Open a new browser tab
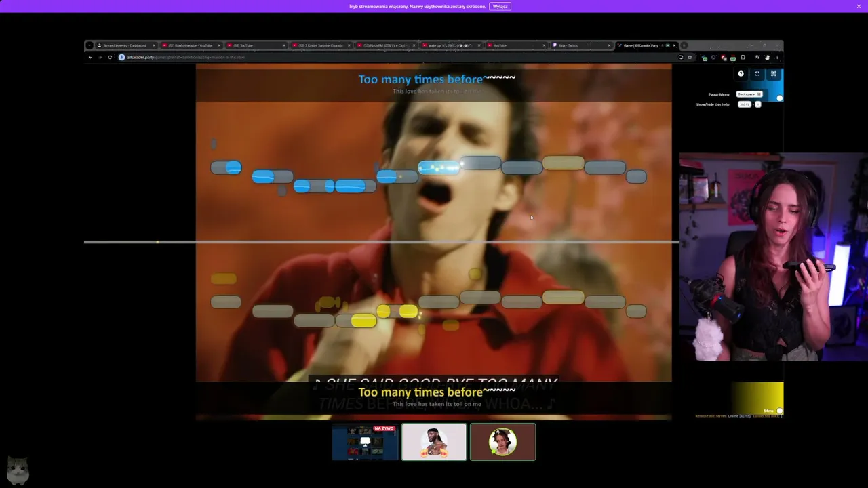 684,45
